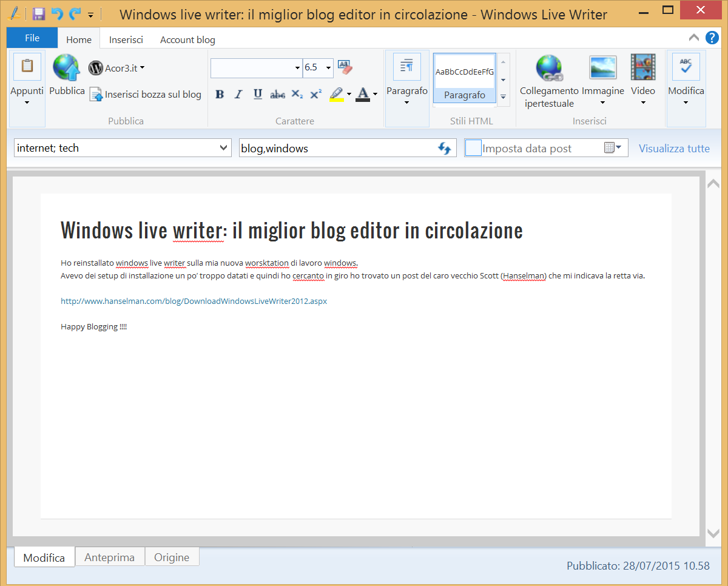Screen dimensions: 728x586
Task: Toggle superscript formatting
Action: click(316, 94)
